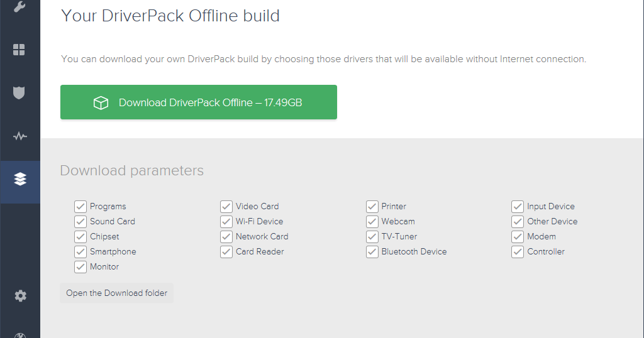The width and height of the screenshot is (644, 338).
Task: Uncheck the Video Card checkbox
Action: coord(226,206)
